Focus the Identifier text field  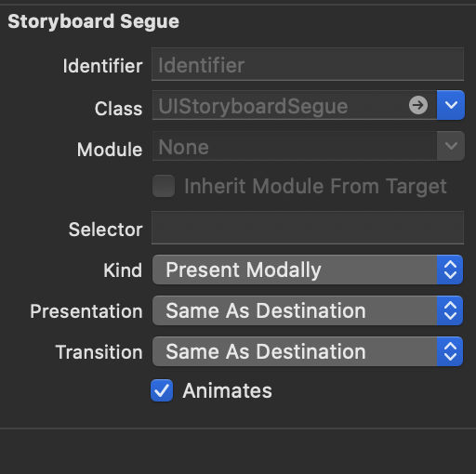[308, 64]
